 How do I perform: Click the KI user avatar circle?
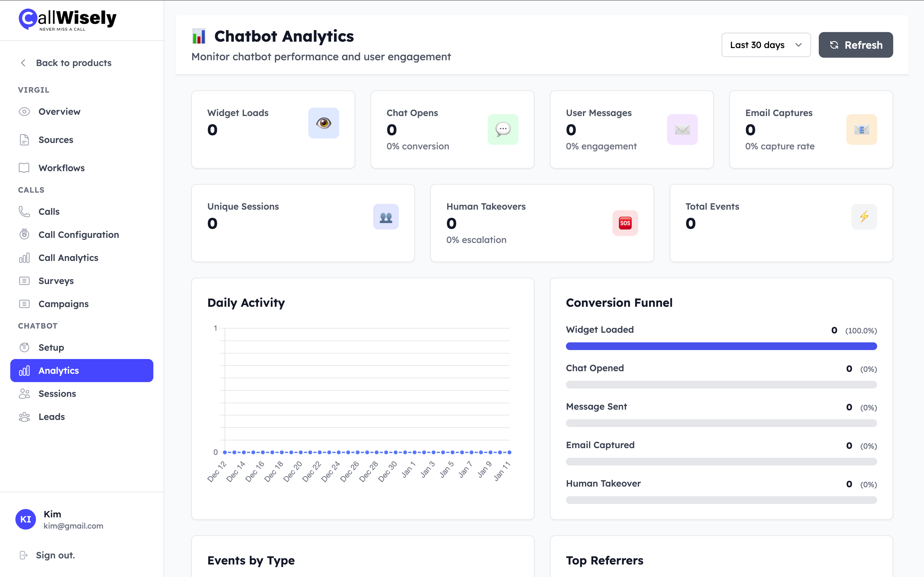click(x=26, y=519)
